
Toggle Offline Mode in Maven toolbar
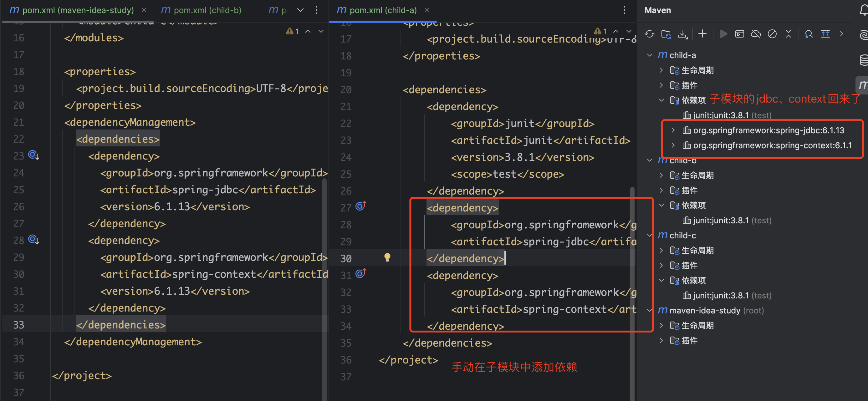[756, 34]
